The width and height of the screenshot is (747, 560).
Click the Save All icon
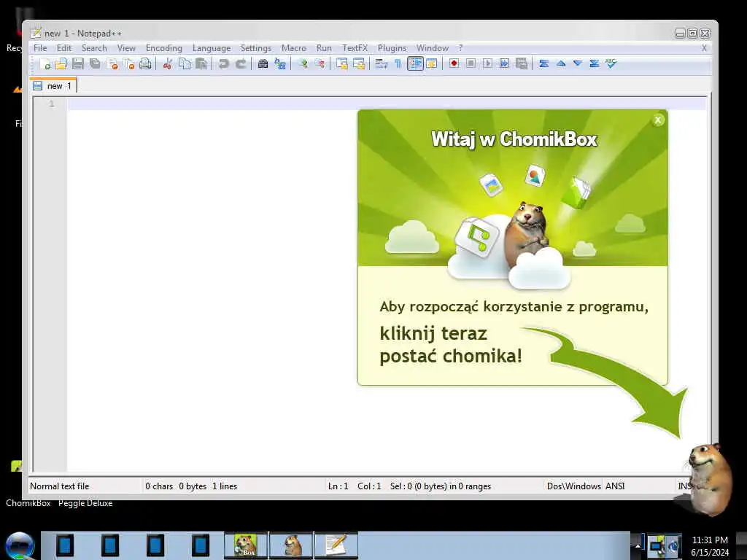point(95,63)
